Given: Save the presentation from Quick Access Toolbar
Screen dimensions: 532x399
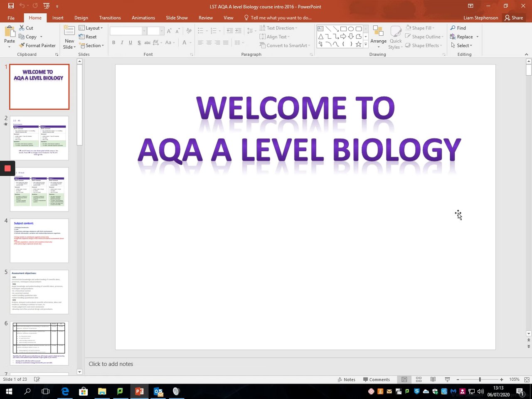Looking at the screenshot, I should tap(11, 6).
